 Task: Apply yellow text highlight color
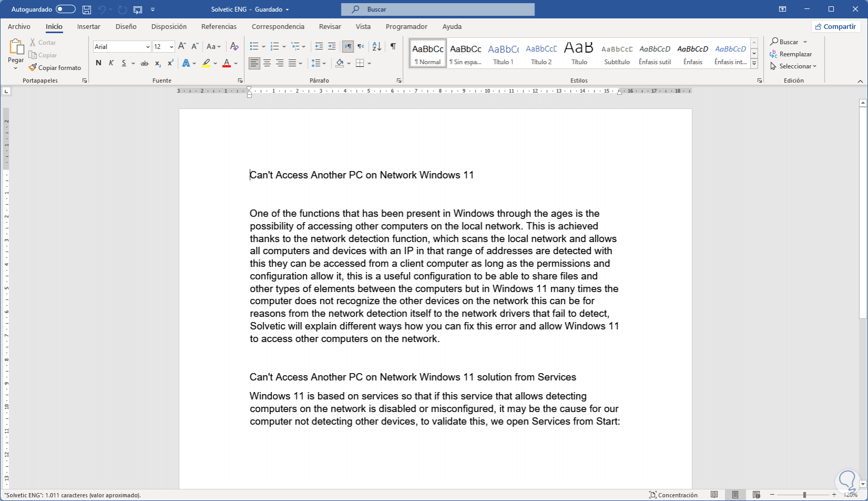206,63
